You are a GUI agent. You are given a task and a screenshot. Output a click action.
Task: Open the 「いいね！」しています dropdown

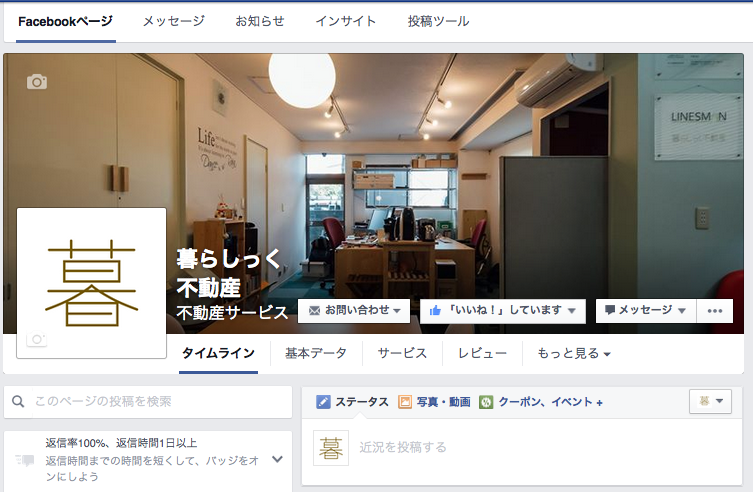(x=503, y=311)
